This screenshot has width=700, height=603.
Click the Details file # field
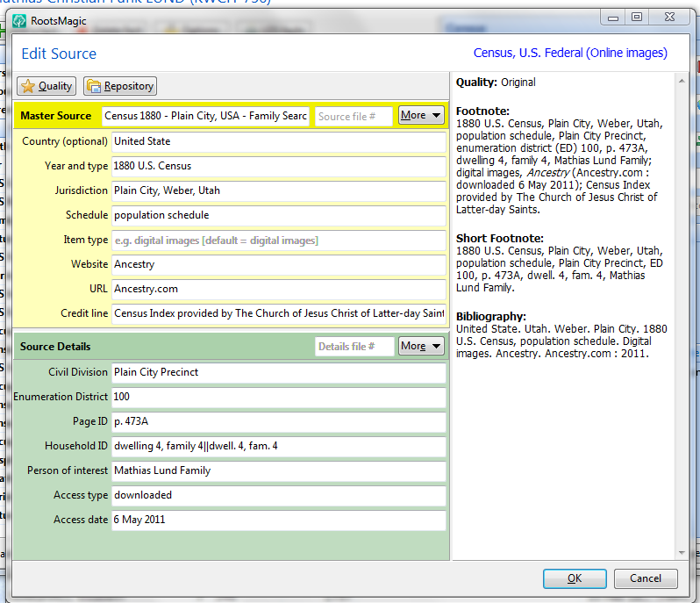[354, 347]
